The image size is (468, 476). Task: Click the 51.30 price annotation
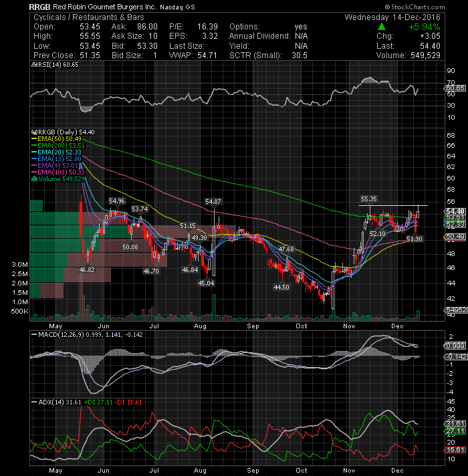point(415,239)
